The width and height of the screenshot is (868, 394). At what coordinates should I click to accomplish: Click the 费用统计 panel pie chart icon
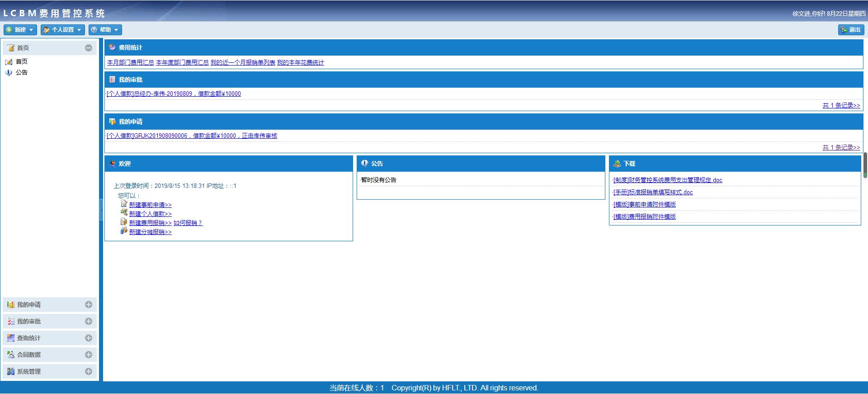click(x=112, y=47)
